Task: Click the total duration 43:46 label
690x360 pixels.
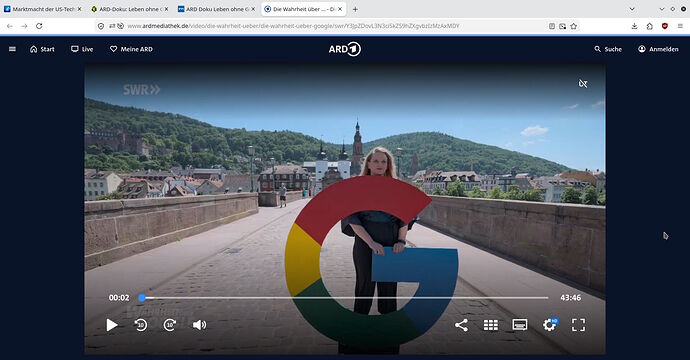Action: pyautogui.click(x=570, y=298)
